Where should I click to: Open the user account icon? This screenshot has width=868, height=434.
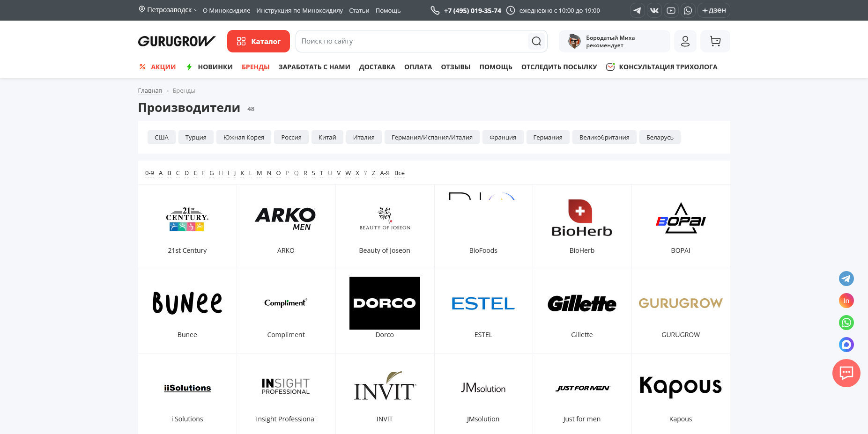[685, 41]
